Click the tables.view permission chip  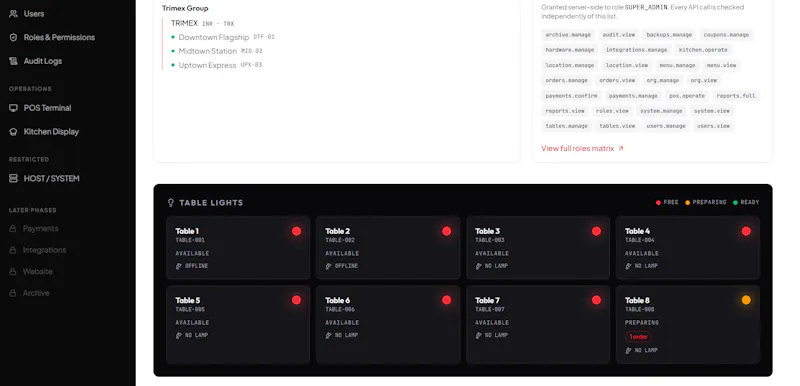click(x=617, y=126)
